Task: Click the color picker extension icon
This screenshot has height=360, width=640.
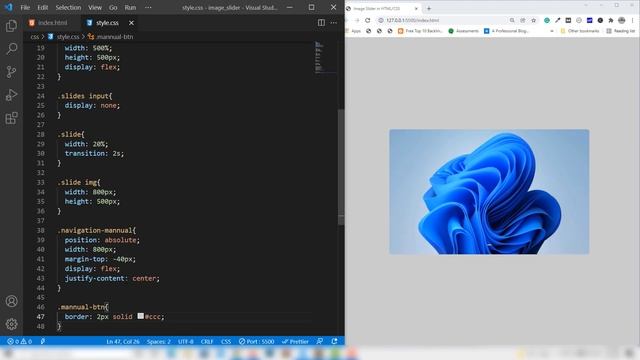Action: pyautogui.click(x=558, y=20)
